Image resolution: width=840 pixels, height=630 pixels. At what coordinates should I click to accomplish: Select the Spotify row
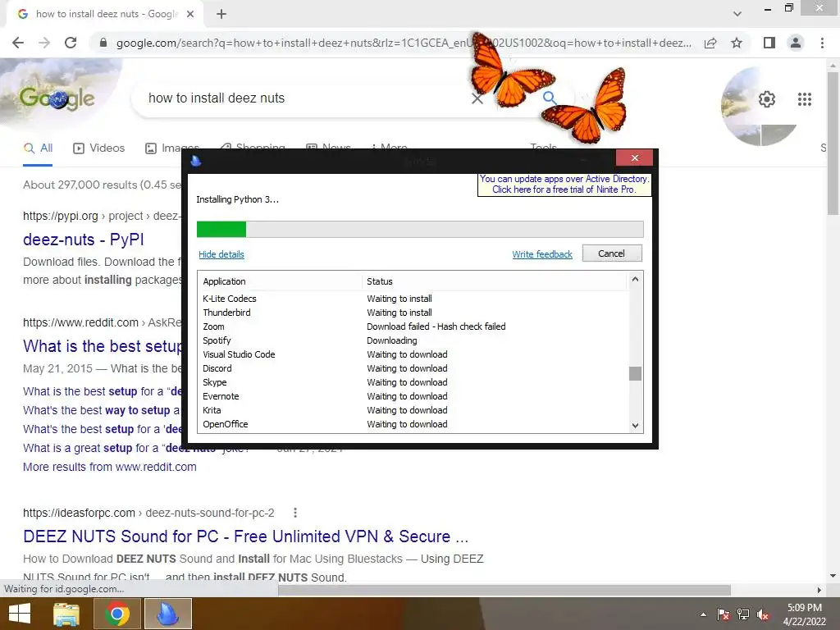point(413,340)
